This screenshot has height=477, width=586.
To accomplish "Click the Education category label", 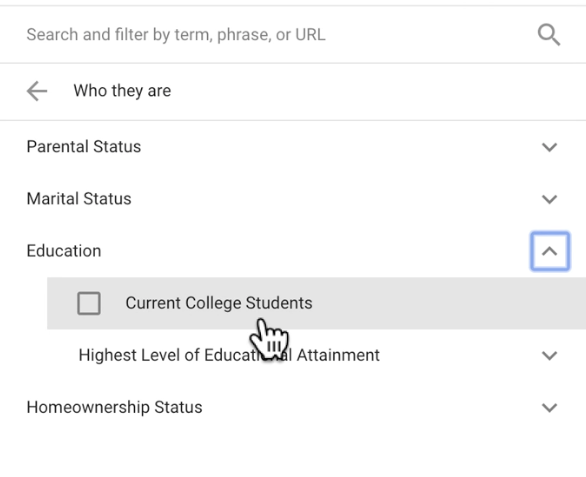I will point(64,251).
